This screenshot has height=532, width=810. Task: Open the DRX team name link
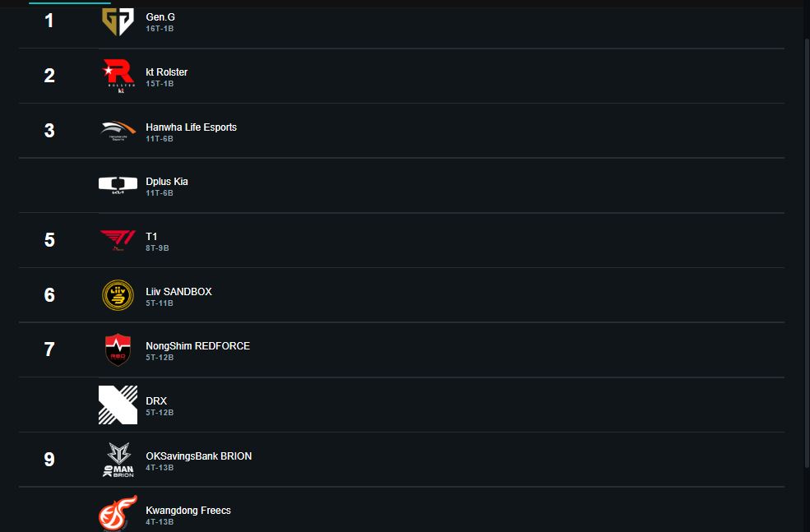(156, 401)
